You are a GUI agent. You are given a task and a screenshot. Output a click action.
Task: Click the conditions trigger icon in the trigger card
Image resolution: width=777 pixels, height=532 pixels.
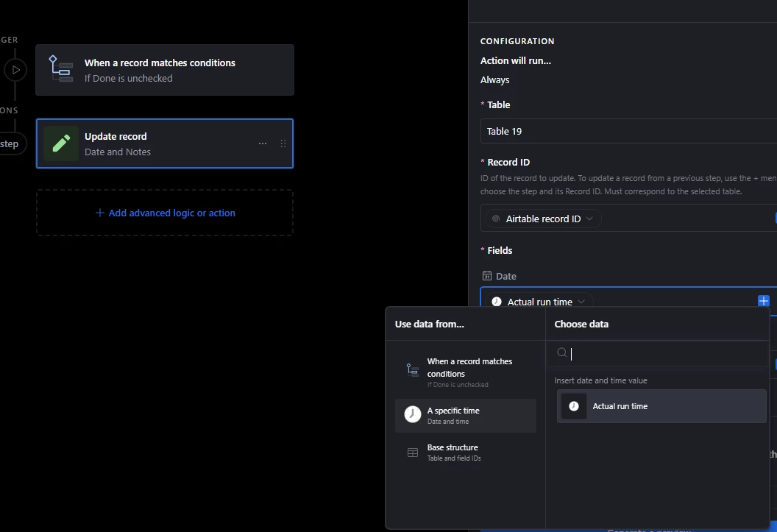tap(60, 69)
